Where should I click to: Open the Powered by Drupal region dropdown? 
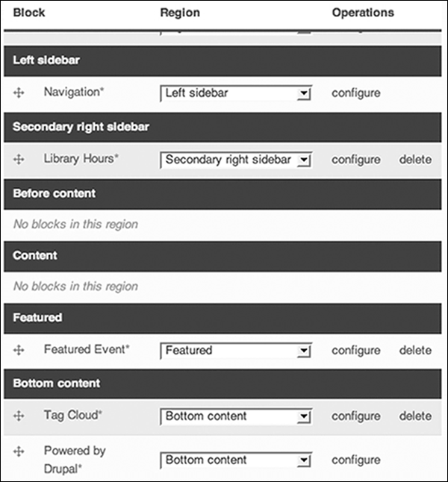[235, 460]
